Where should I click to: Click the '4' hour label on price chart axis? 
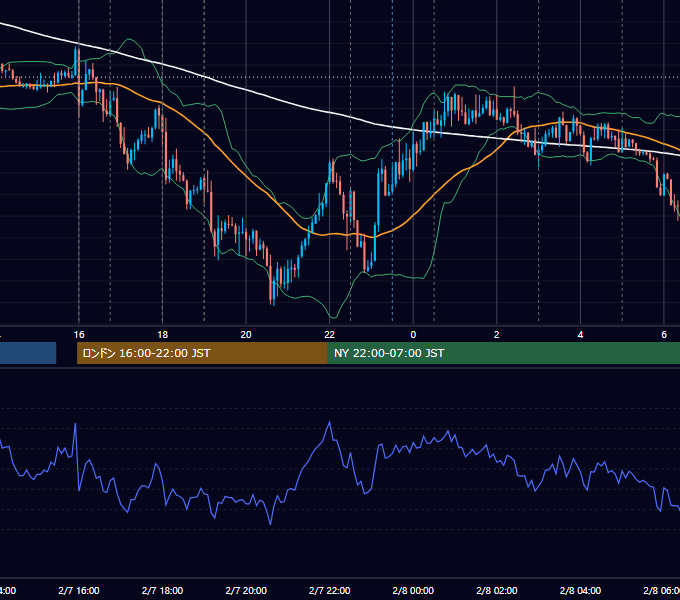coord(580,335)
